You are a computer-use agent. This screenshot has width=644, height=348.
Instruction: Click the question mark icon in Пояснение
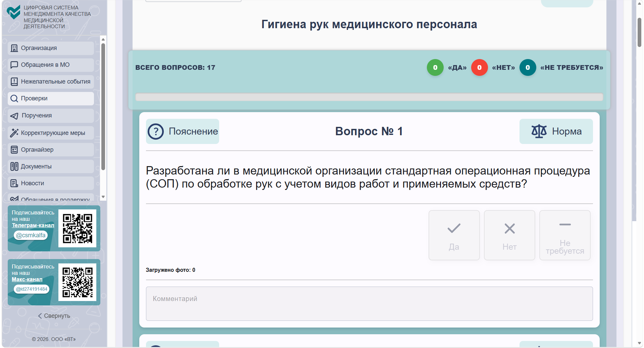(x=156, y=132)
